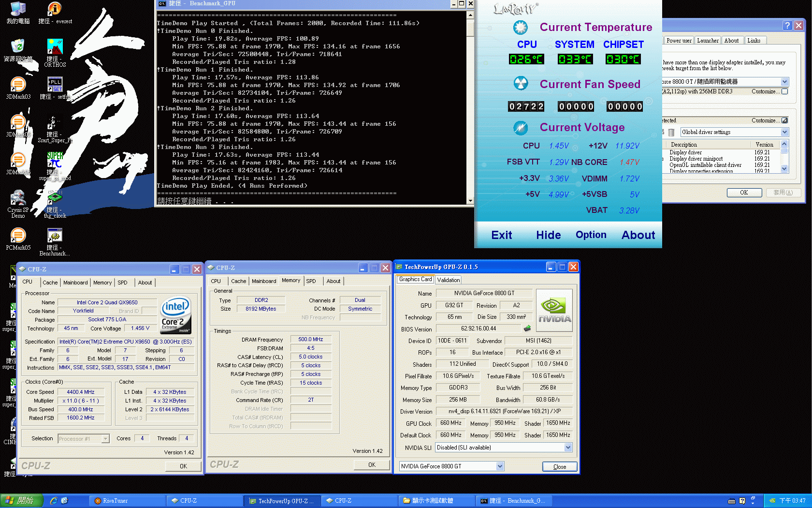The width and height of the screenshot is (812, 508).
Task: Click the Description column header in RivaTuner
Action: click(x=710, y=145)
